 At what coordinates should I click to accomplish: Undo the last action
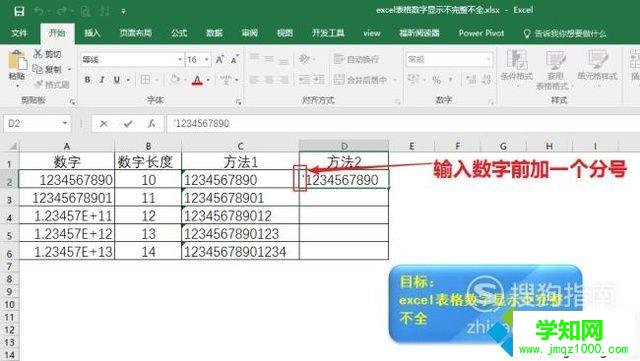pos(40,11)
